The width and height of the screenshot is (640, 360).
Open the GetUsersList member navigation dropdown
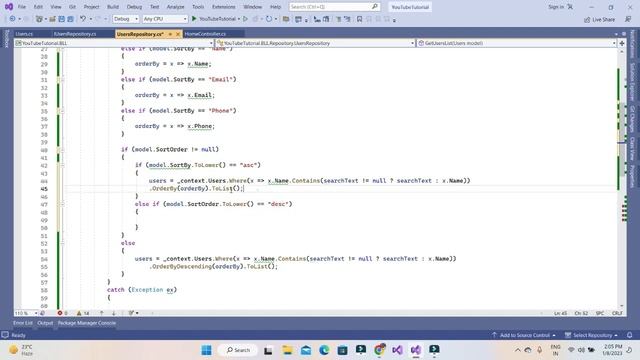516,43
